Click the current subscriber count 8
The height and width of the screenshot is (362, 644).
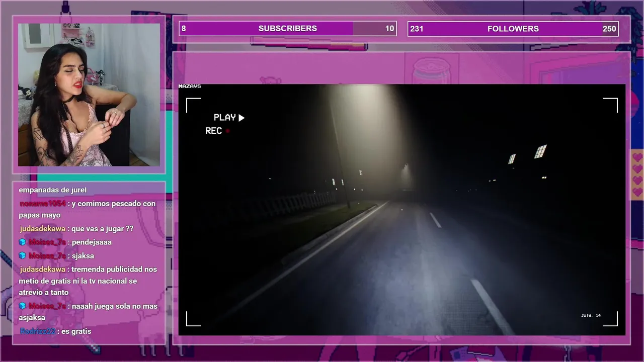coord(184,29)
